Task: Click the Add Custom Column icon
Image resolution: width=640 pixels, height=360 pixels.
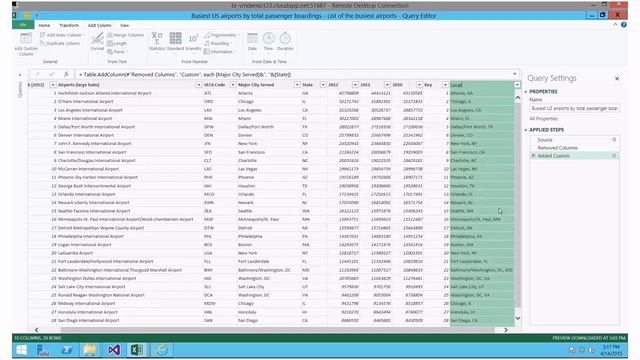Action: tap(26, 43)
